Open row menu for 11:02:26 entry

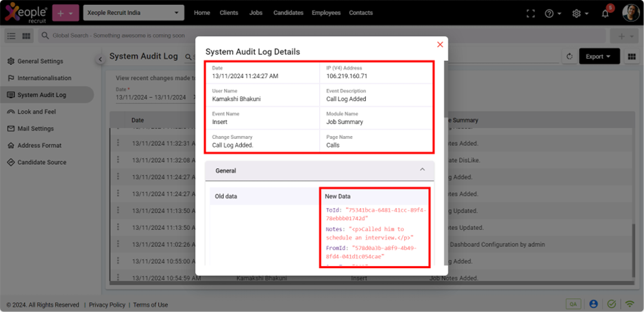pyautogui.click(x=119, y=243)
